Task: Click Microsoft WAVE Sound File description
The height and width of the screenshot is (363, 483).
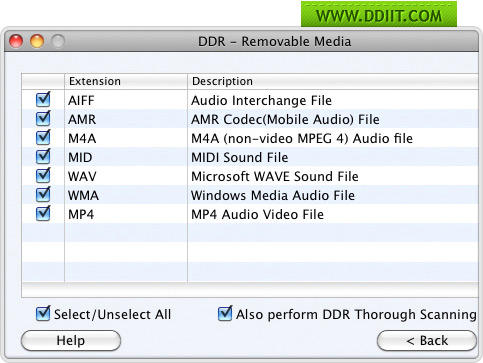Action: 275,176
